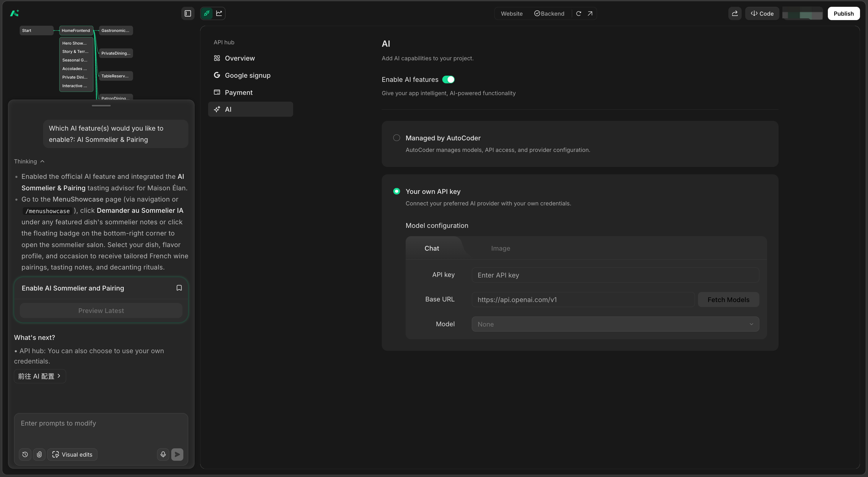Open the Model dropdown
The image size is (868, 477).
tap(615, 324)
